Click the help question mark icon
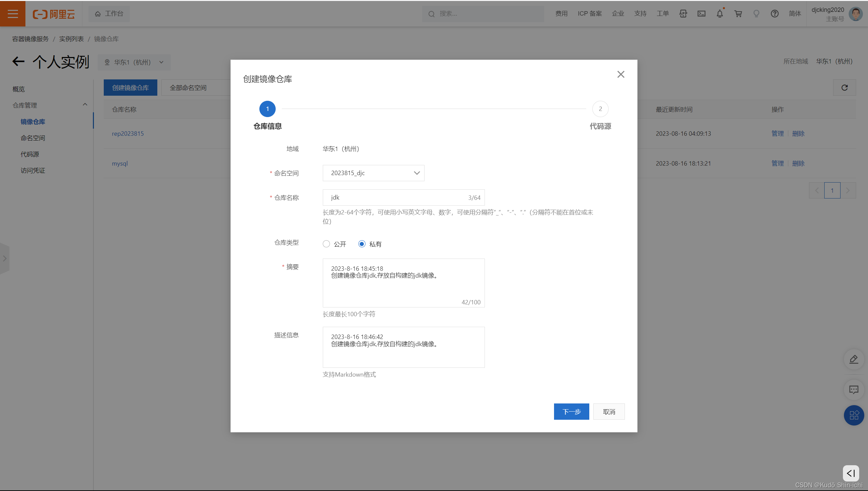Image resolution: width=868 pixels, height=491 pixels. click(774, 14)
